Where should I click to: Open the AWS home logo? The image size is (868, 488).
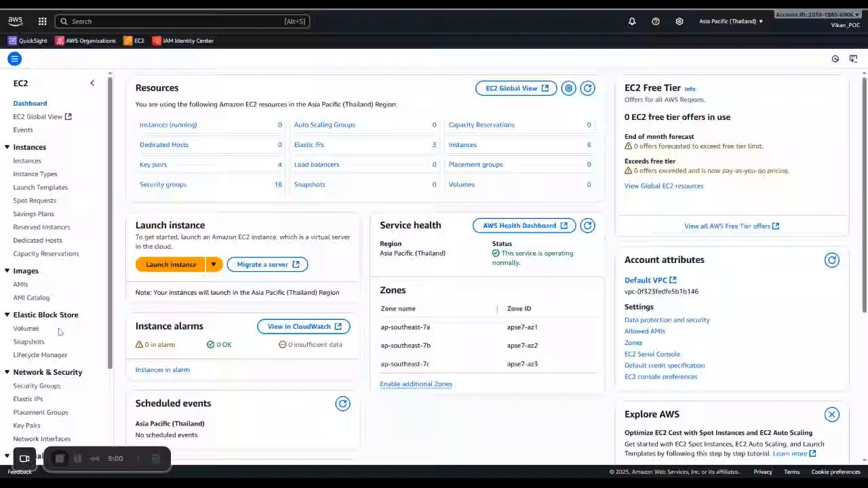click(x=15, y=21)
